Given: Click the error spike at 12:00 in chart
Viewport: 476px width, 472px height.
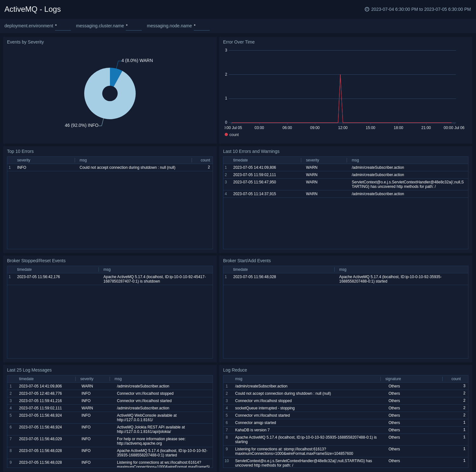Looking at the screenshot, I should tap(340, 75).
